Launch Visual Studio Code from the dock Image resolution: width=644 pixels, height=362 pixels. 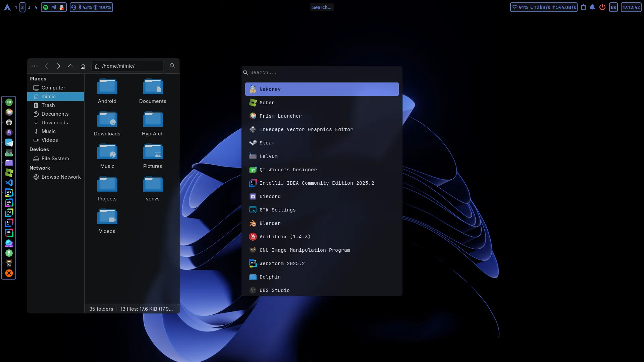pyautogui.click(x=9, y=183)
